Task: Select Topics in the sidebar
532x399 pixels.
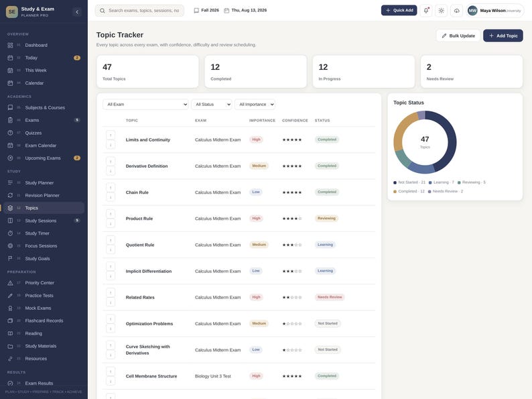Action: (42, 208)
